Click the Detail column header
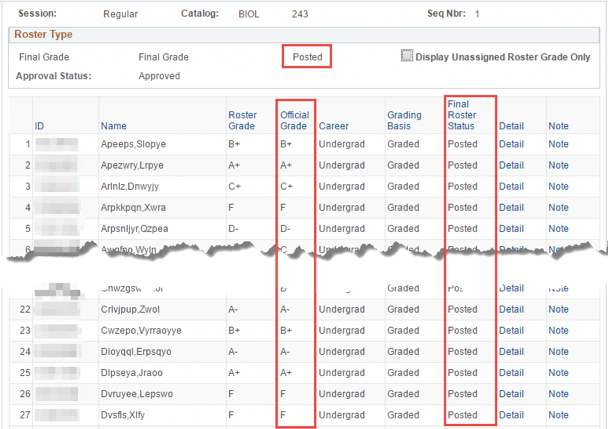 [x=511, y=126]
